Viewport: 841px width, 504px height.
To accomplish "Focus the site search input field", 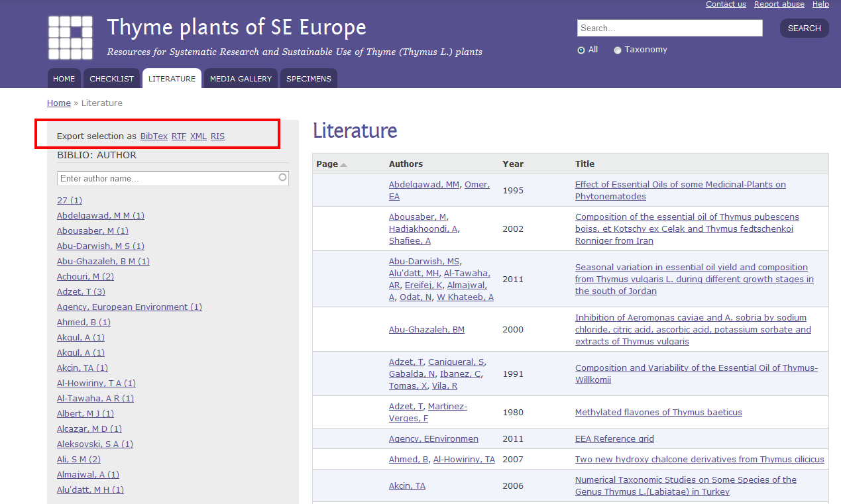I will (670, 28).
